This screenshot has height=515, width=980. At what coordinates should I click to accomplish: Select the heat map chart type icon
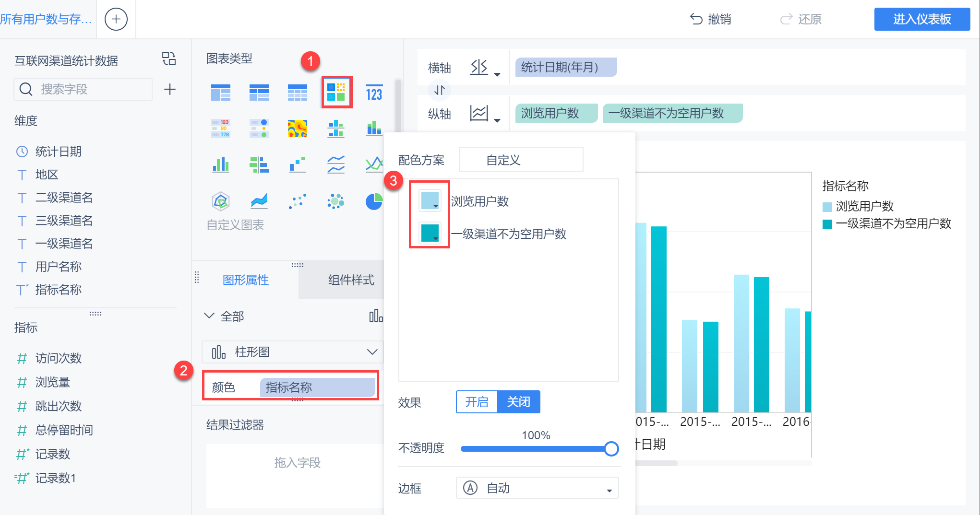coord(298,129)
